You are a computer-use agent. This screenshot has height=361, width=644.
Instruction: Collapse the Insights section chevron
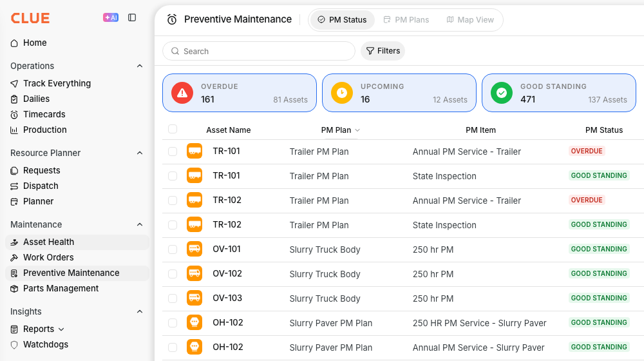[x=140, y=311]
